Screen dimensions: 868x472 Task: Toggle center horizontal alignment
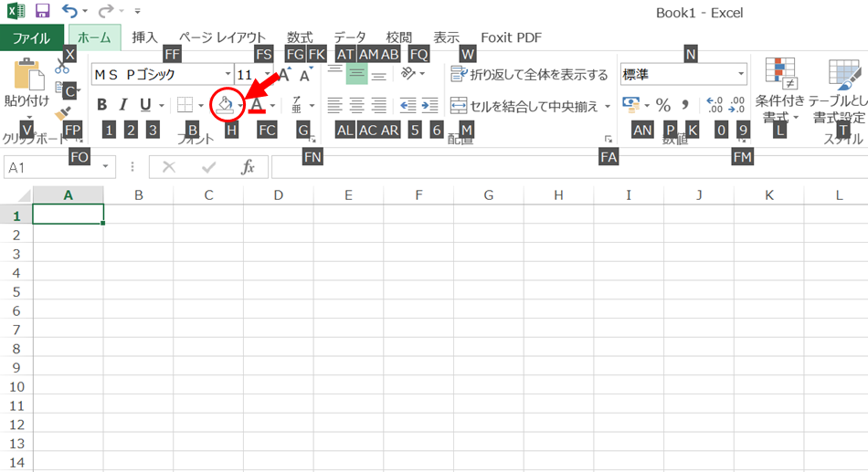(x=357, y=105)
